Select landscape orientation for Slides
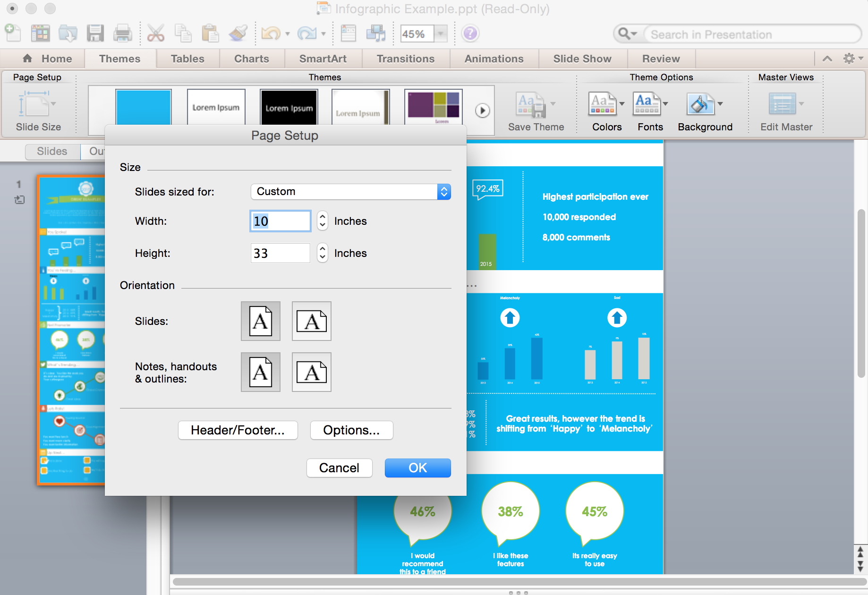868x595 pixels. tap(312, 321)
